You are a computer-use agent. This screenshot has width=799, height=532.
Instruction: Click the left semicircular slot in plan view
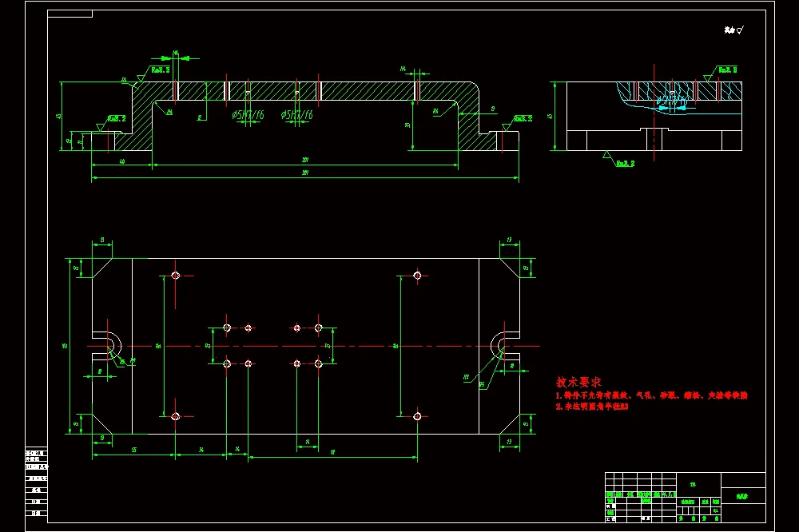[x=109, y=346]
